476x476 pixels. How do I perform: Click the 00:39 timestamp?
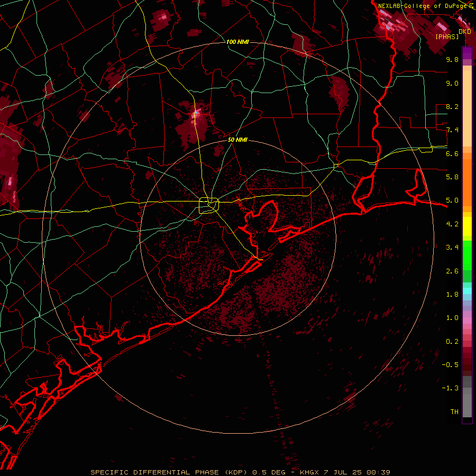pyautogui.click(x=378, y=472)
